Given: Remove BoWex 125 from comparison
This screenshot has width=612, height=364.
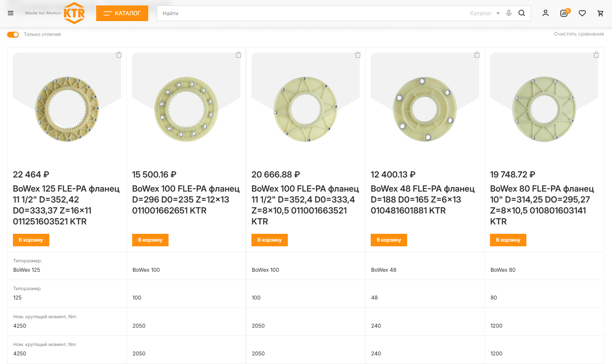Looking at the screenshot, I should coord(119,55).
